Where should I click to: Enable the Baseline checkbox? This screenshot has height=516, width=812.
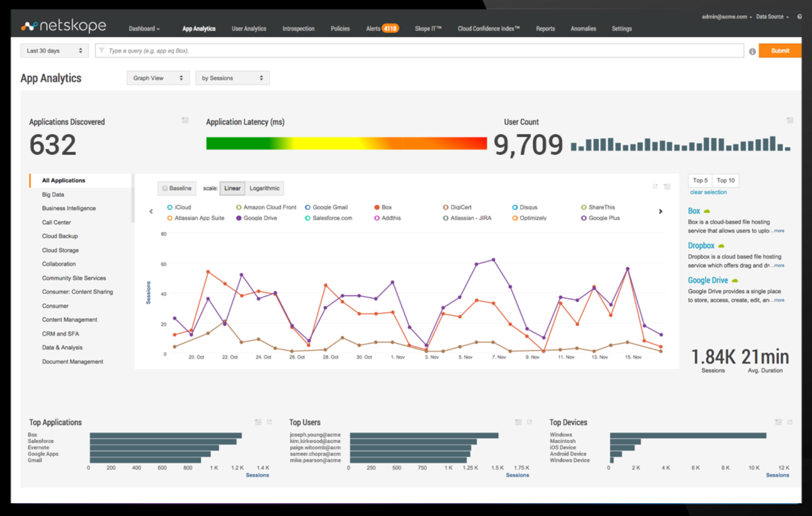coord(165,188)
